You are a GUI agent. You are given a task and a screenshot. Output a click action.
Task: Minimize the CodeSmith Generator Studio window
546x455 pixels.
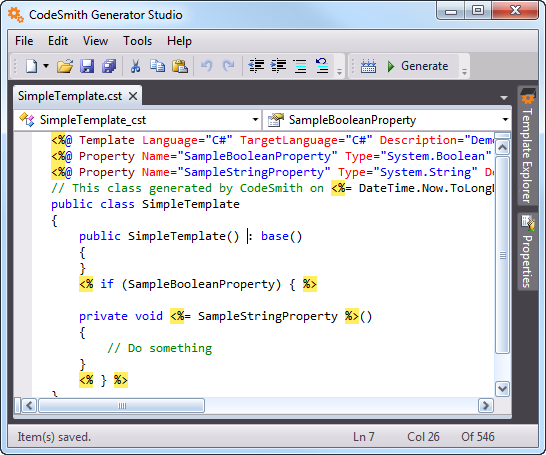click(451, 11)
